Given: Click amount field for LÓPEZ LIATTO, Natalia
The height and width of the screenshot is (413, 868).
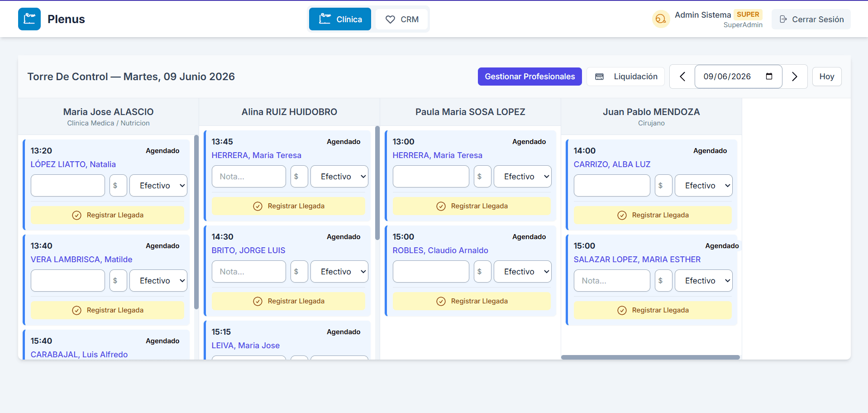Looking at the screenshot, I should tap(118, 186).
